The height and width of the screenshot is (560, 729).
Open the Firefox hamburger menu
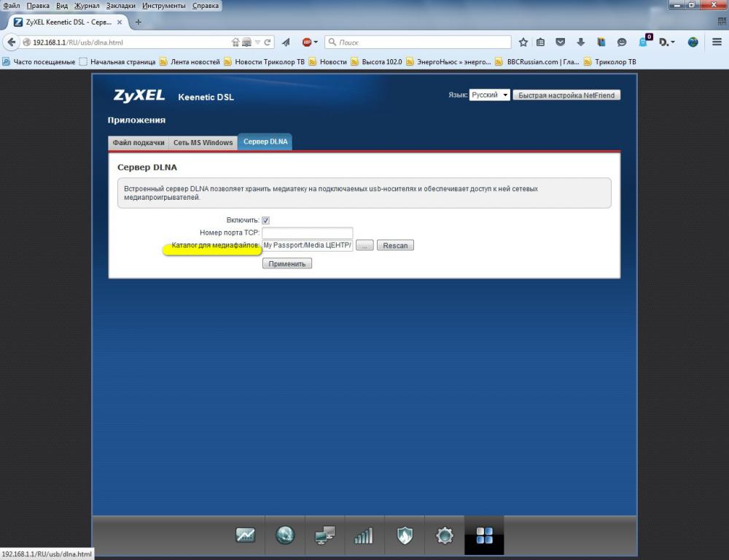point(717,42)
